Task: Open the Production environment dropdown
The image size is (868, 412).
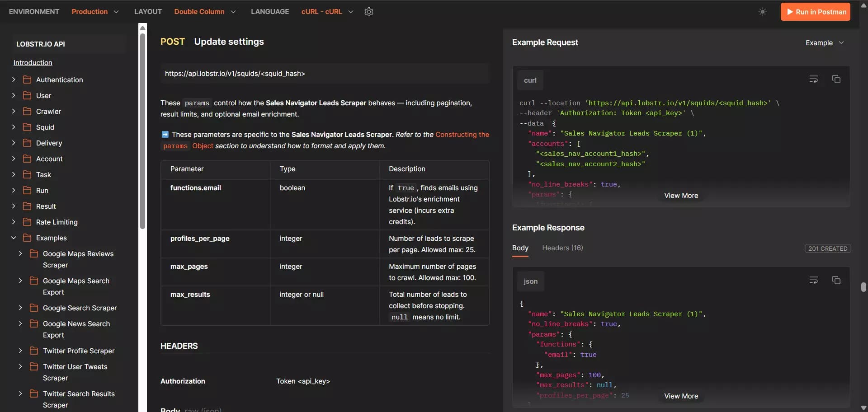Action: [x=95, y=12]
